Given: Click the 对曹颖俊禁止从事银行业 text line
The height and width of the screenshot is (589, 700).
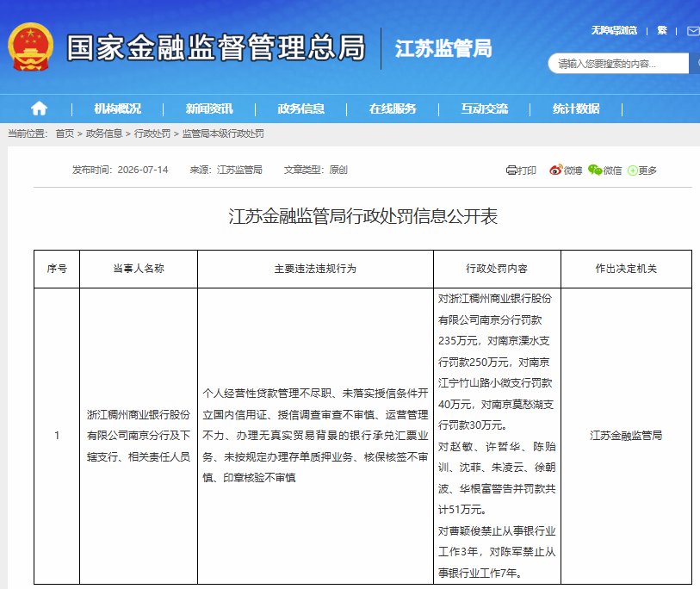Looking at the screenshot, I should 497,531.
